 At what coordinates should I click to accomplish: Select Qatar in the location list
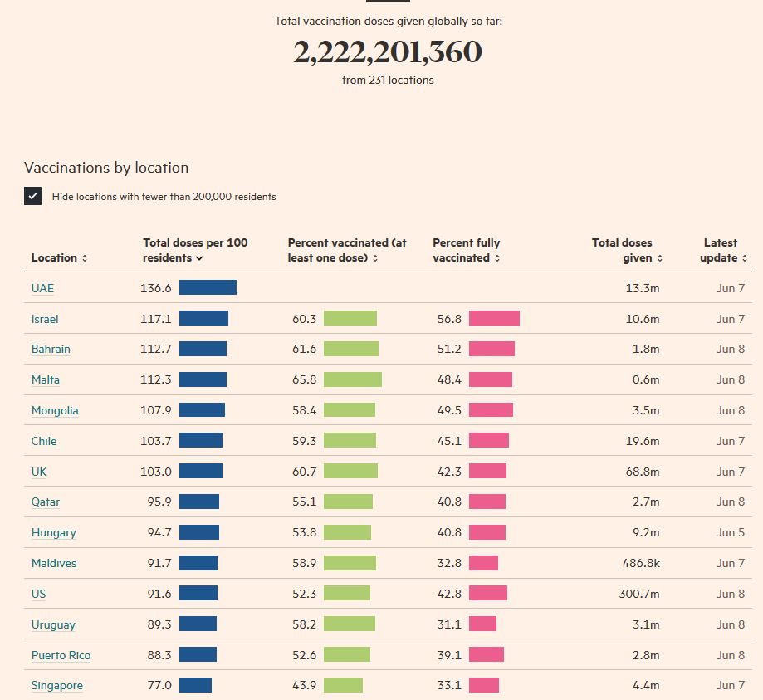click(x=46, y=502)
